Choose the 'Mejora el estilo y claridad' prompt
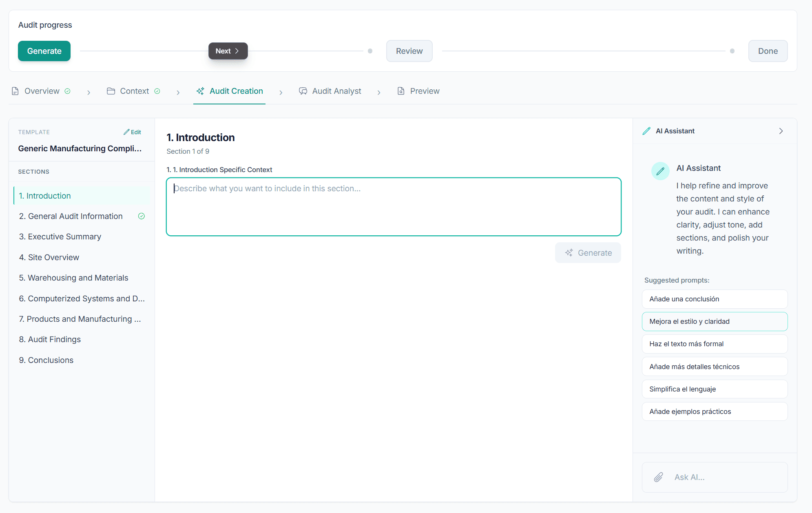Image resolution: width=812 pixels, height=513 pixels. pos(715,321)
